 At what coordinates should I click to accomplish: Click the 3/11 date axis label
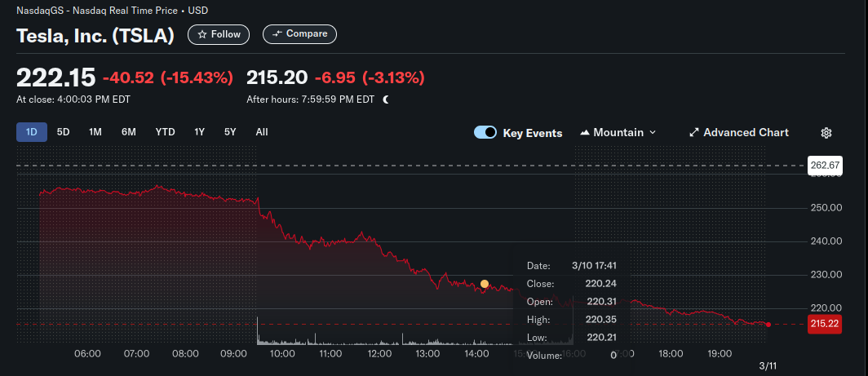[768, 366]
